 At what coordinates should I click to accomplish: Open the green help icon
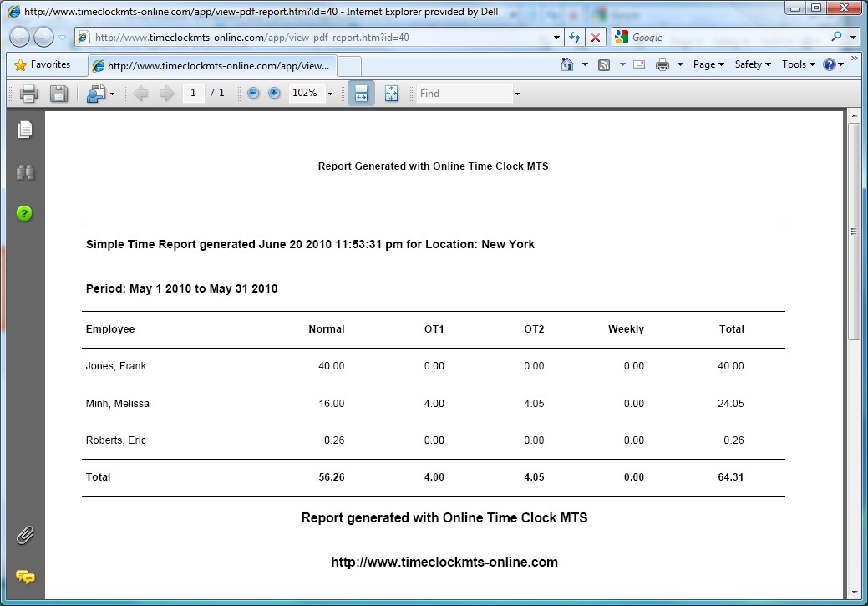[24, 213]
